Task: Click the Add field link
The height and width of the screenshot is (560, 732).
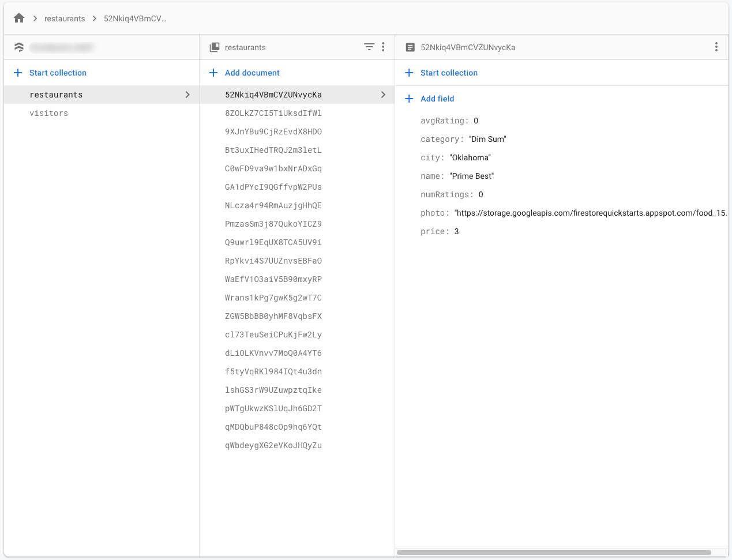Action: 437,99
